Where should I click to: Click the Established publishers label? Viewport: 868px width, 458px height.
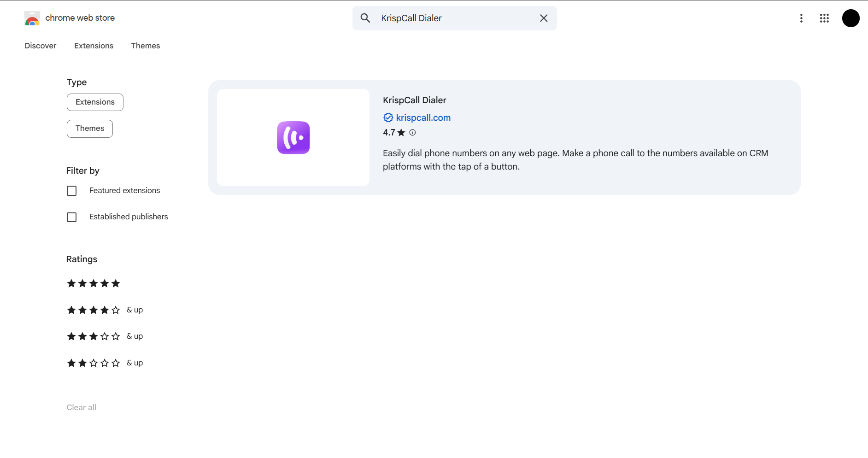point(129,217)
